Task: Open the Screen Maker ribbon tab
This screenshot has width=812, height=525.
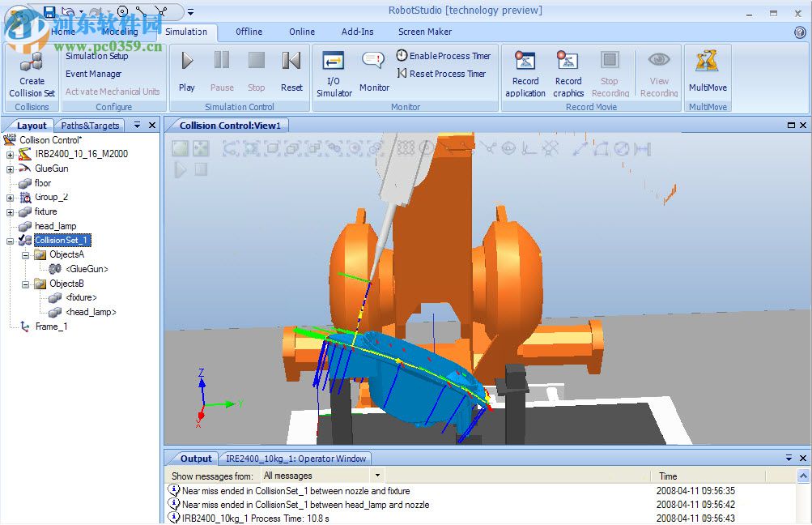Action: coord(424,32)
